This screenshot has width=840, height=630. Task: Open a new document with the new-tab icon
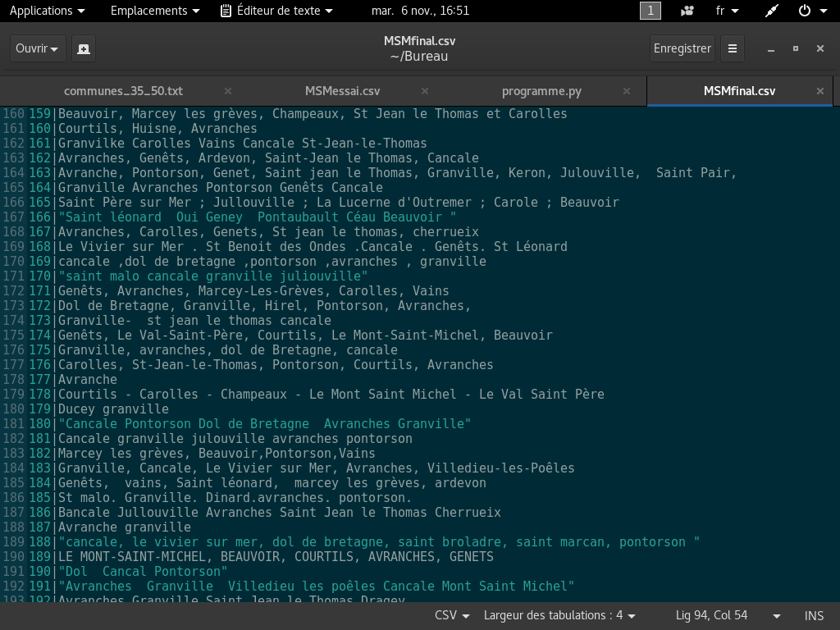click(83, 48)
